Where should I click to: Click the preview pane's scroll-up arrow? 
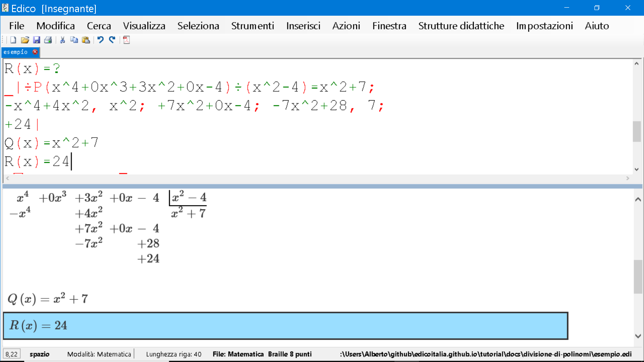638,200
